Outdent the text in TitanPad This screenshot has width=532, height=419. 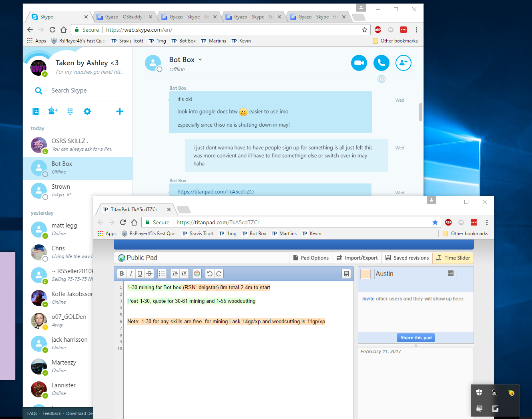(184, 274)
